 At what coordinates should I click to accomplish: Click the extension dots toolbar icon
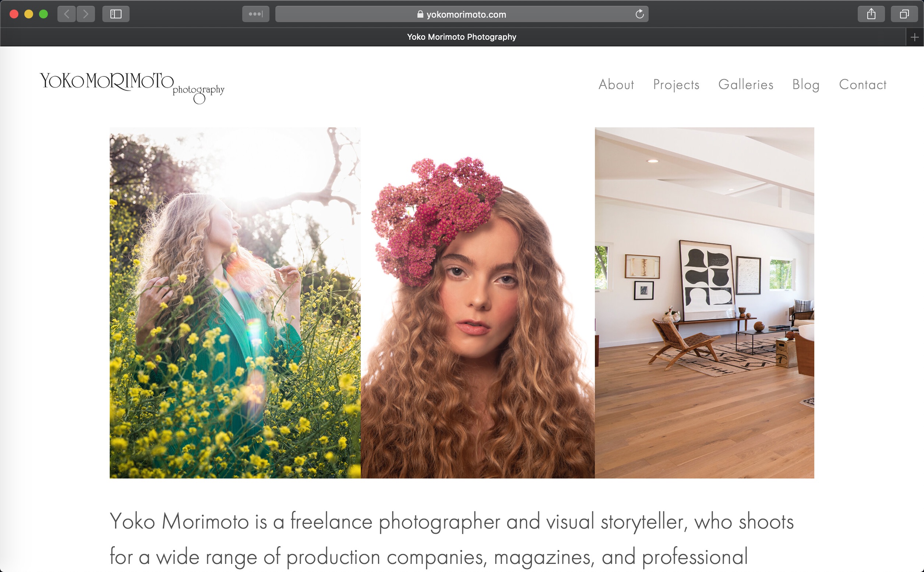click(x=255, y=14)
